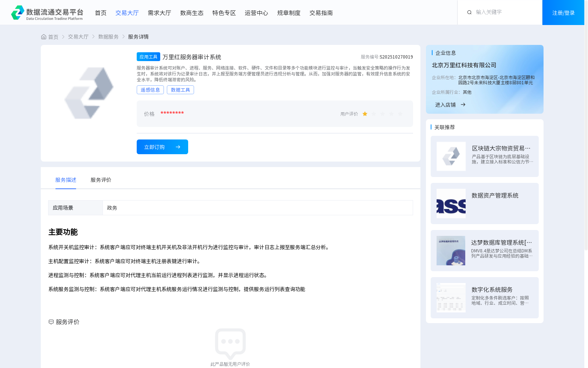This screenshot has height=368, width=588.
Task: Click the 政务 scenario cell
Action: tap(258, 208)
